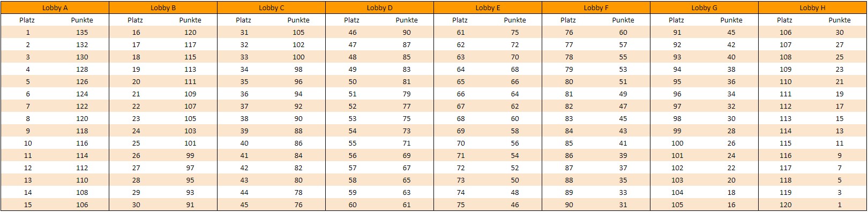Viewport: 868px width, 212px height.
Task: Select the cell with 135 points
Action: pos(82,32)
